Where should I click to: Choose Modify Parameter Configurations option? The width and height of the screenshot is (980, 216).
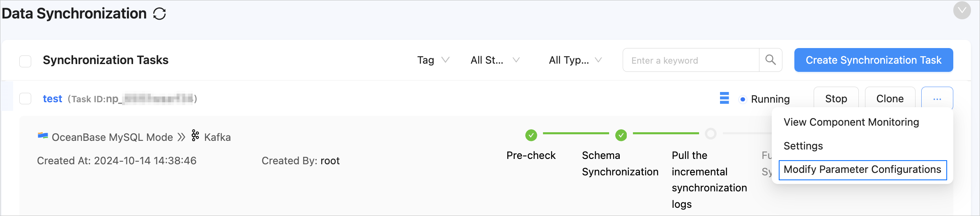[863, 170]
